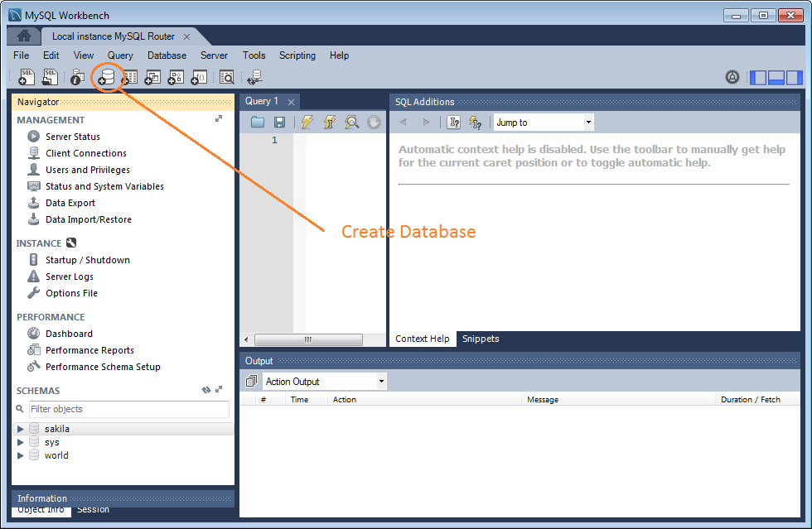The image size is (812, 529).
Task: Create a new view icon
Action: tap(152, 77)
